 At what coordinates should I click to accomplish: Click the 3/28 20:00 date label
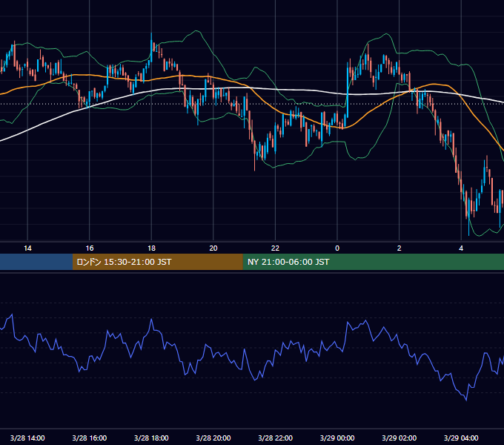tap(213, 438)
